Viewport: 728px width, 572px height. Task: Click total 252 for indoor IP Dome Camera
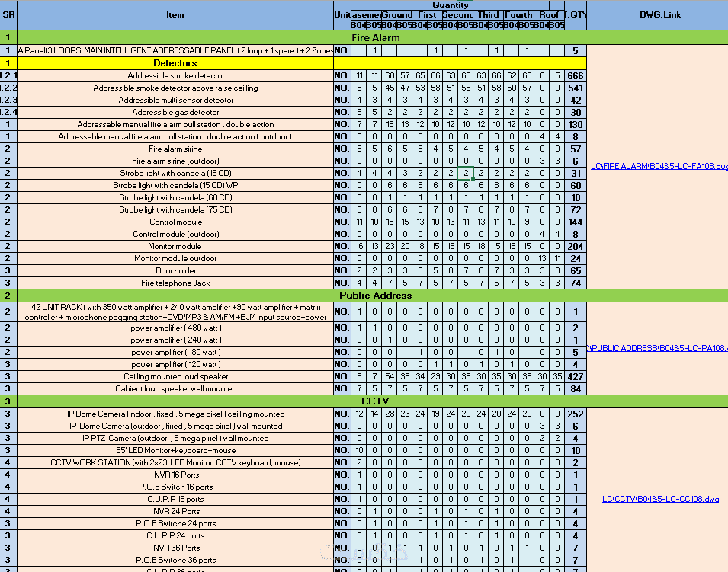576,414
